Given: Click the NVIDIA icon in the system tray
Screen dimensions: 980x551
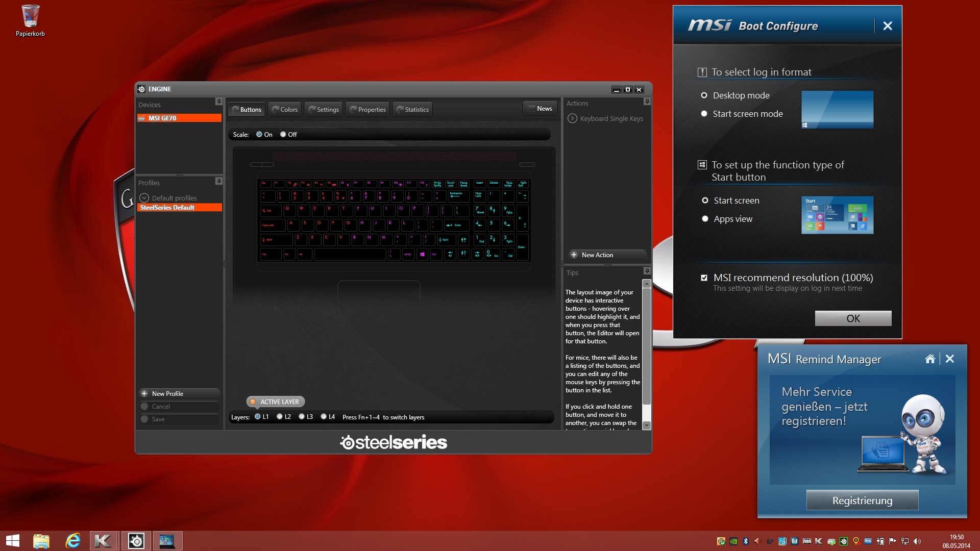Looking at the screenshot, I should [x=733, y=541].
